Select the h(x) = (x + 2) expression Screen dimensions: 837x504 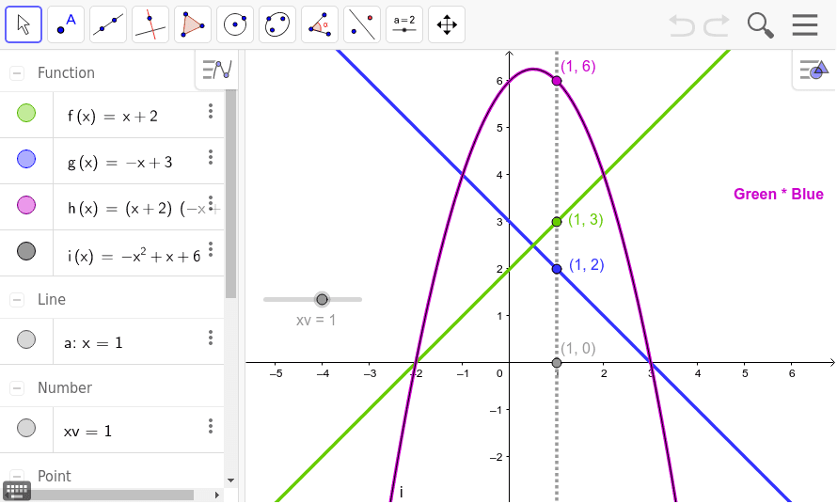[x=144, y=208]
